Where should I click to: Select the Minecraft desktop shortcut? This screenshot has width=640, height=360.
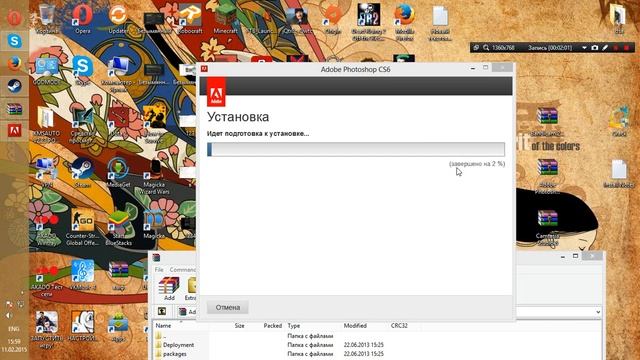[x=225, y=19]
